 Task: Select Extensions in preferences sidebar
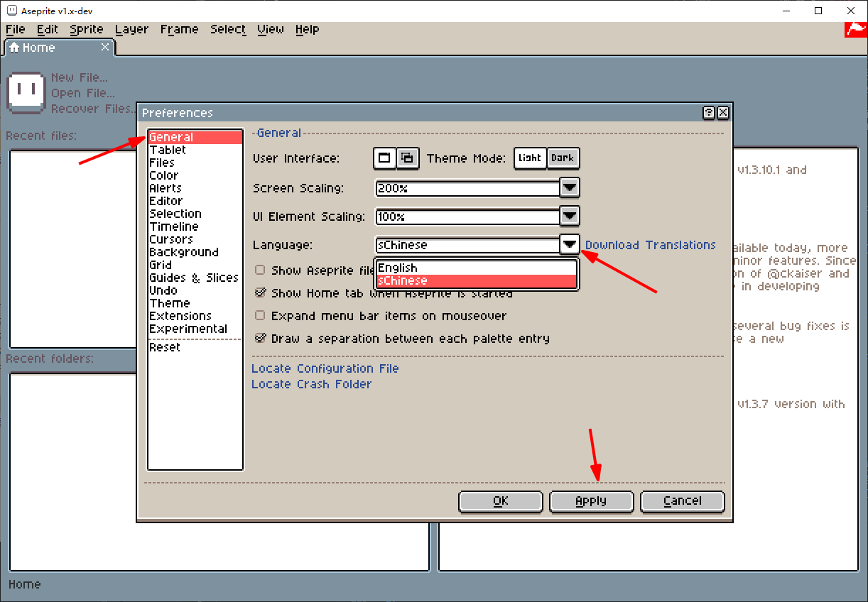click(195, 316)
